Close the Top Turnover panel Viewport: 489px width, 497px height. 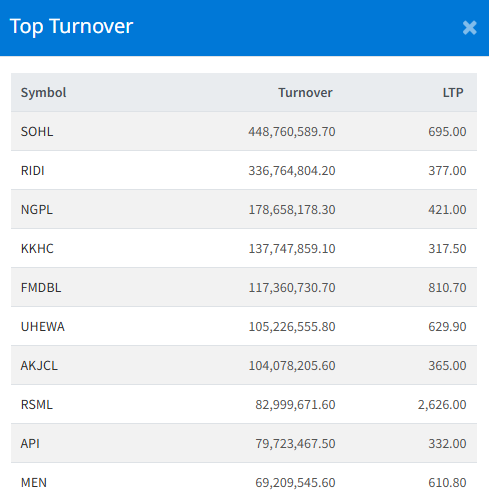pyautogui.click(x=469, y=28)
